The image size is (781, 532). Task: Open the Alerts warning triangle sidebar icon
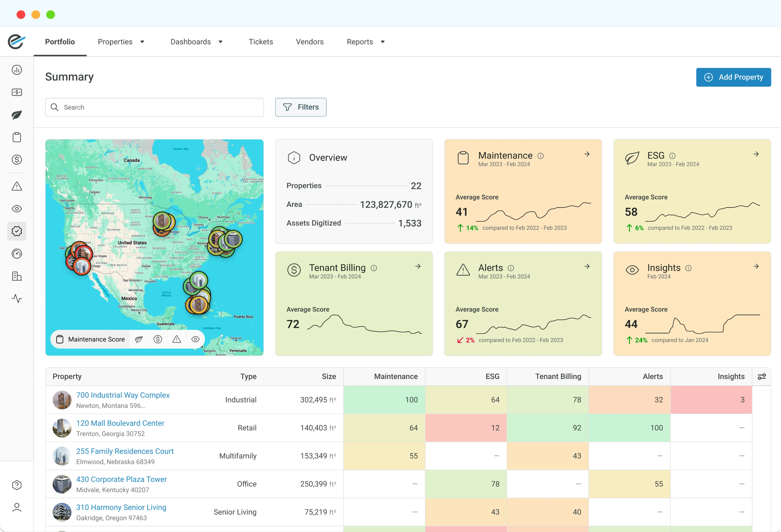pos(16,186)
